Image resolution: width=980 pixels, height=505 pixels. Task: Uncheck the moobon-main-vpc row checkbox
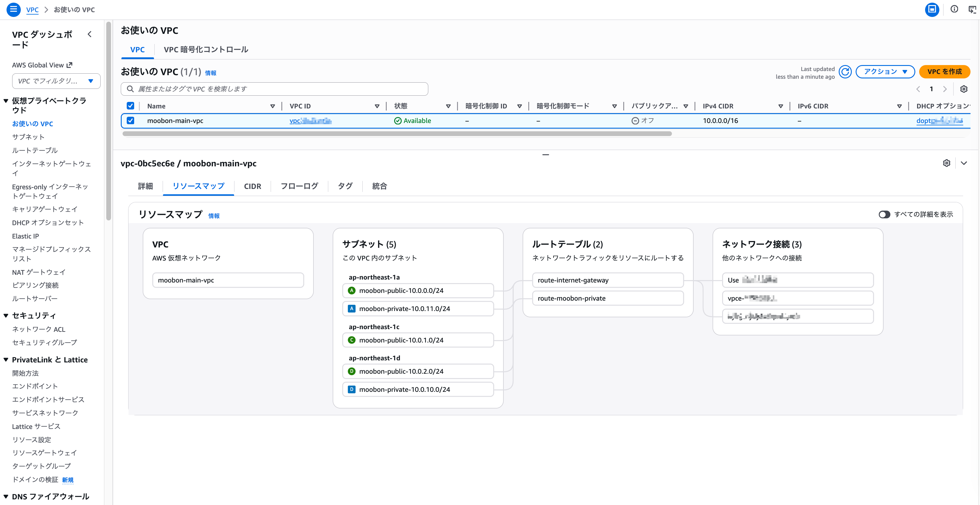click(131, 121)
